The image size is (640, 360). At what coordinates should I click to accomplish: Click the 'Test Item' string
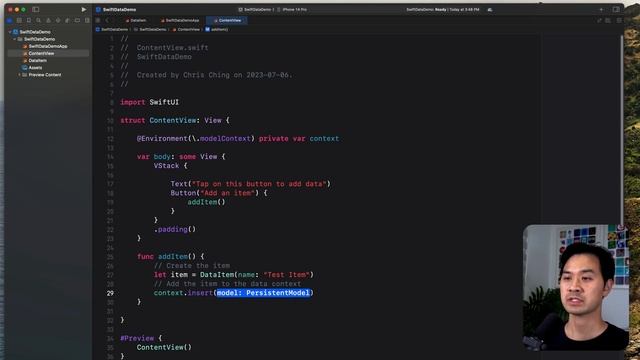point(287,275)
